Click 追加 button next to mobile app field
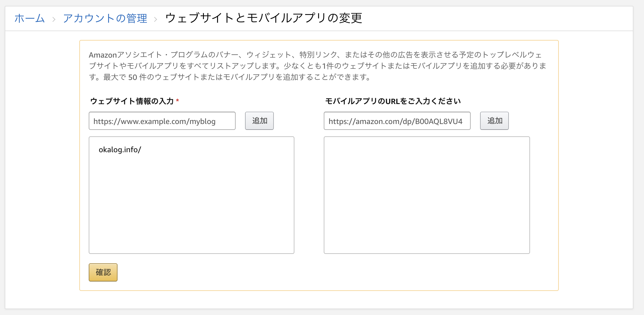 [x=494, y=121]
